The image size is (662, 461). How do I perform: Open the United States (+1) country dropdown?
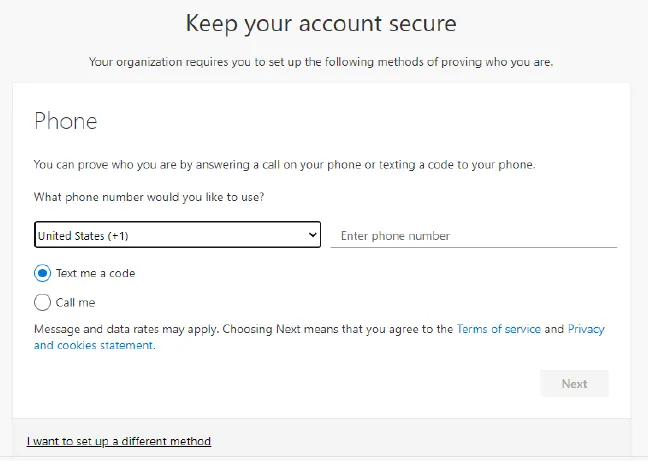[x=177, y=235]
